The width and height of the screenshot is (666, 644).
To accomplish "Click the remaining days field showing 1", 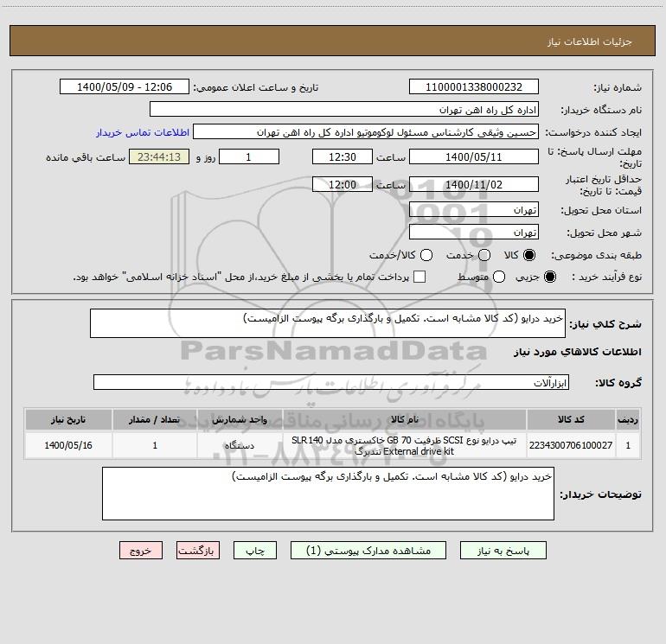I will pos(249,156).
